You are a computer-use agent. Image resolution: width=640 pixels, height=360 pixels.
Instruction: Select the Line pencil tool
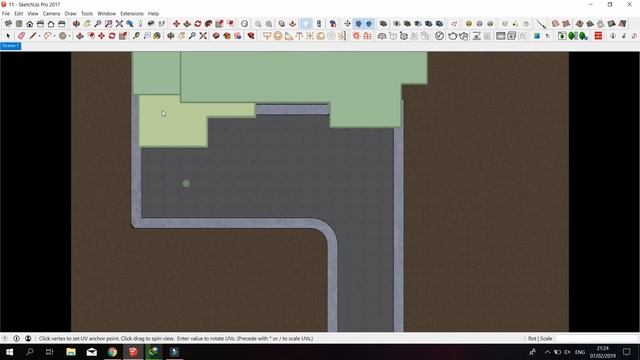[x=33, y=36]
